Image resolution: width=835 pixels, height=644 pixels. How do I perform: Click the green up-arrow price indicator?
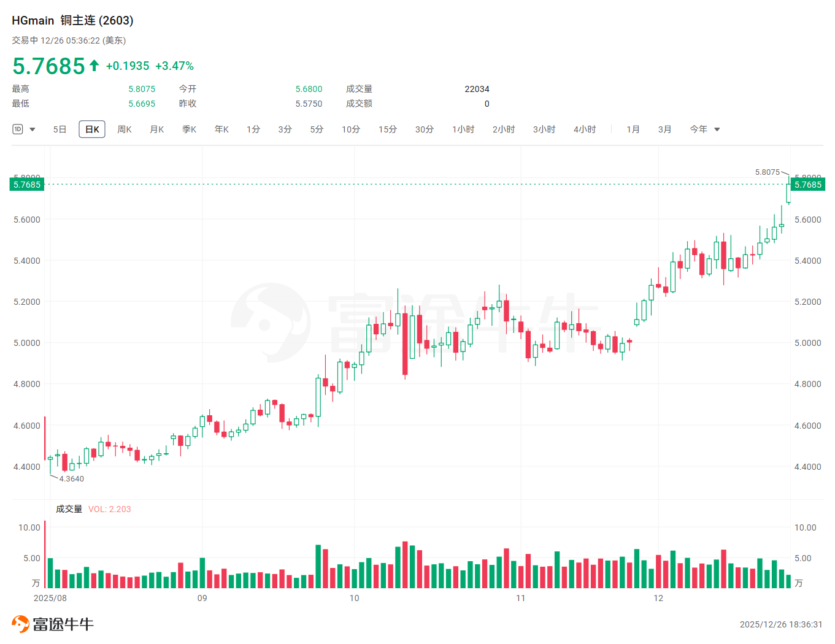(x=94, y=66)
